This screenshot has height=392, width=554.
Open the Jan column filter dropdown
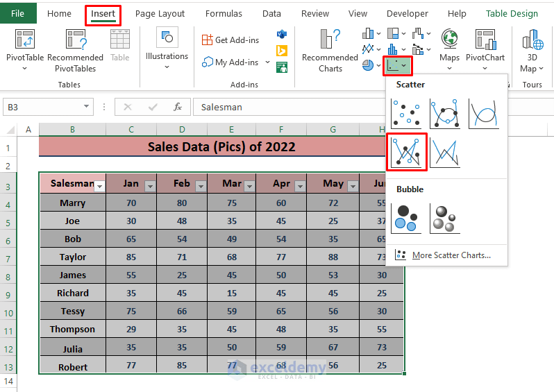[x=150, y=186]
